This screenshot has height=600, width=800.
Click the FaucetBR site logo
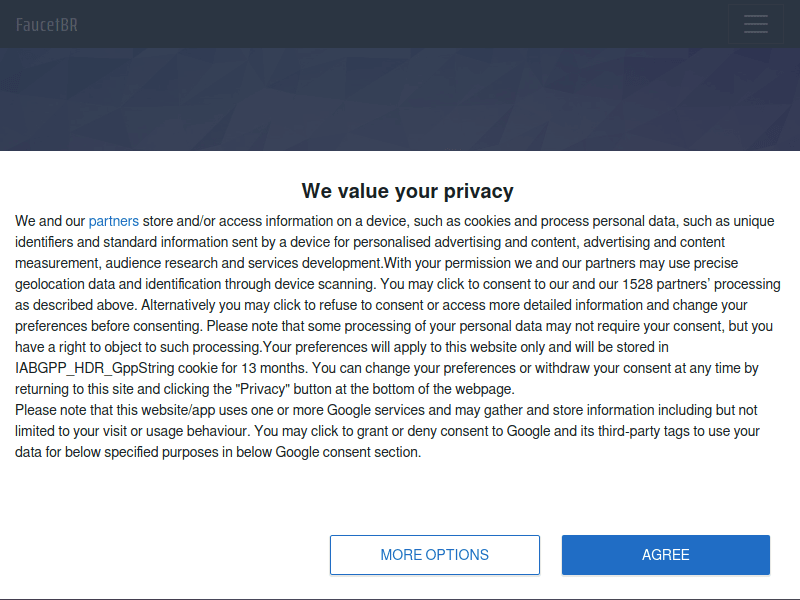[x=47, y=24]
